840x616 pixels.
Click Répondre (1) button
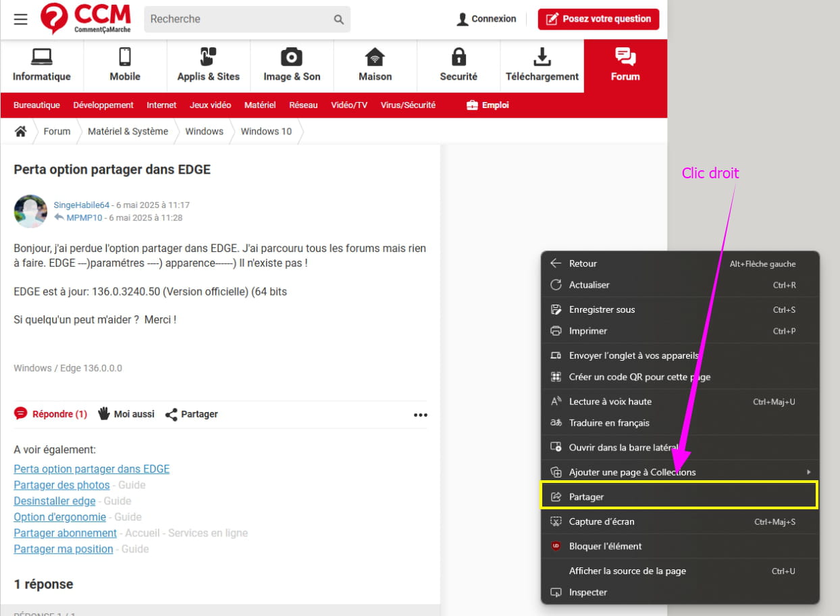pyautogui.click(x=51, y=414)
